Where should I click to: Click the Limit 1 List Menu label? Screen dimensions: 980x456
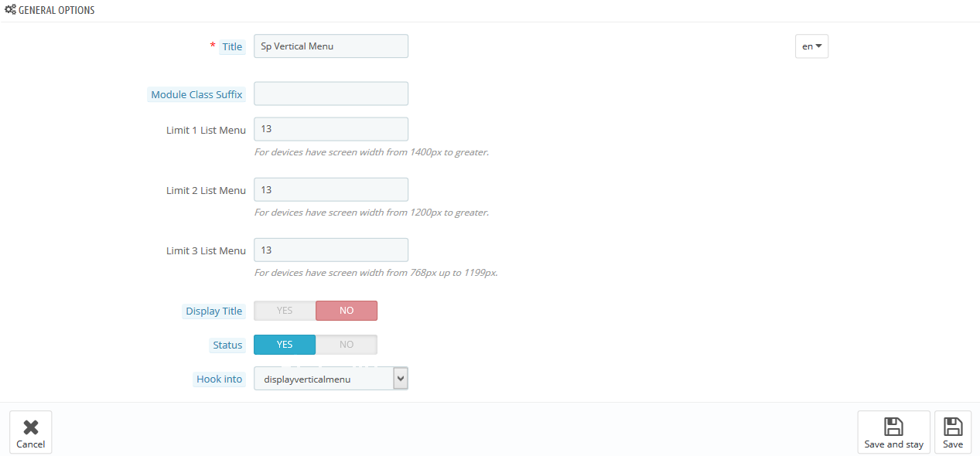[206, 130]
